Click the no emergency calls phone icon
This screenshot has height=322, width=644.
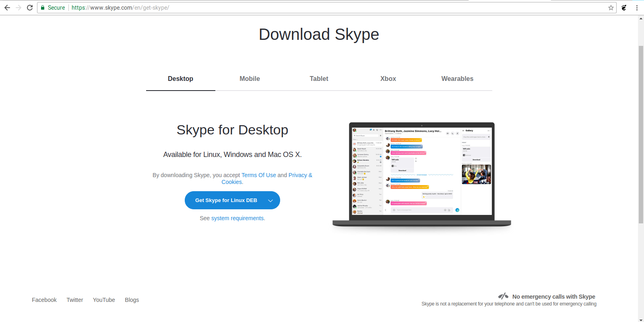[503, 296]
